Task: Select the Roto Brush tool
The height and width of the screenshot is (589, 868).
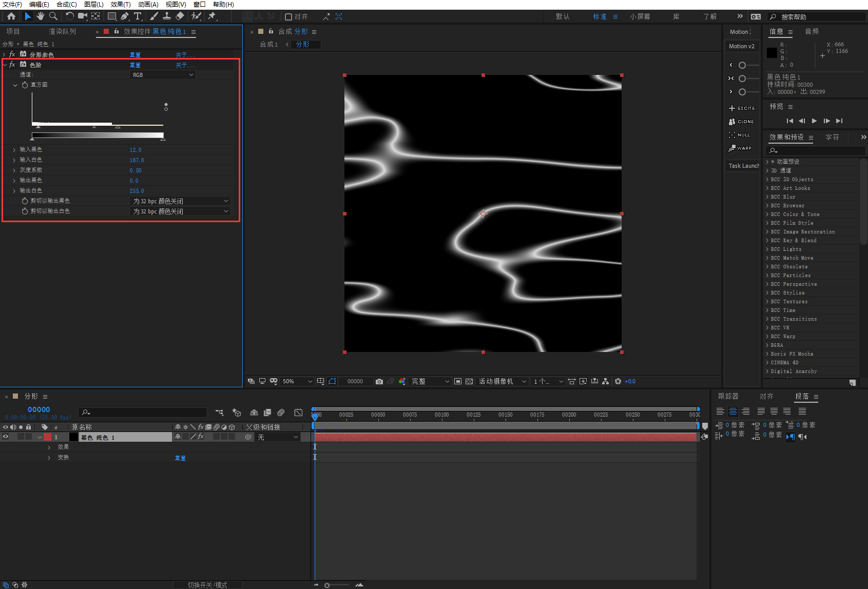Action: point(196,16)
